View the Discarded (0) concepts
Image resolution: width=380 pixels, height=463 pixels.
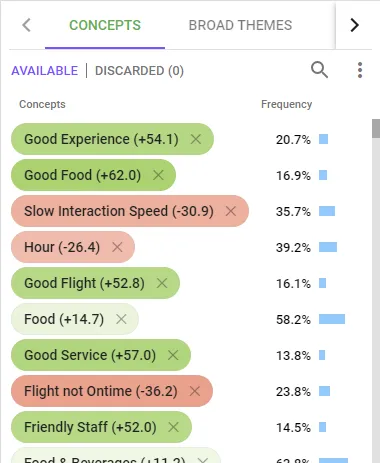[x=139, y=71]
